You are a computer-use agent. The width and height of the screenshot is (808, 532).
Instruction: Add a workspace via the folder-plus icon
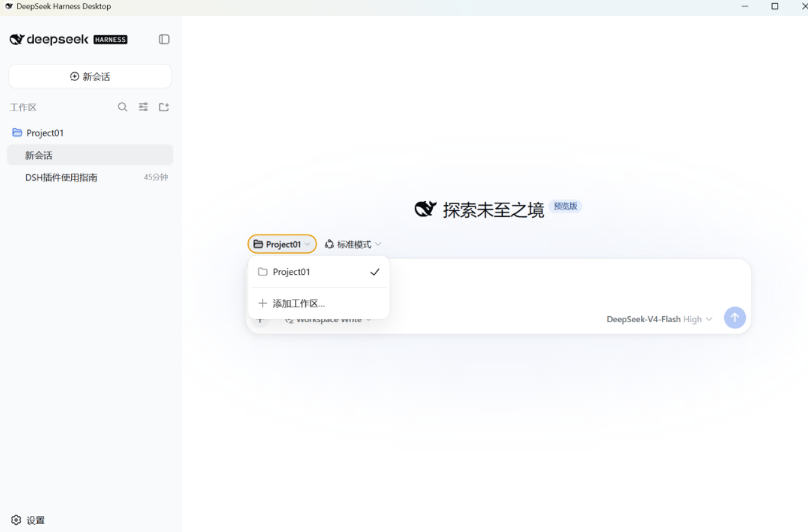(x=164, y=107)
